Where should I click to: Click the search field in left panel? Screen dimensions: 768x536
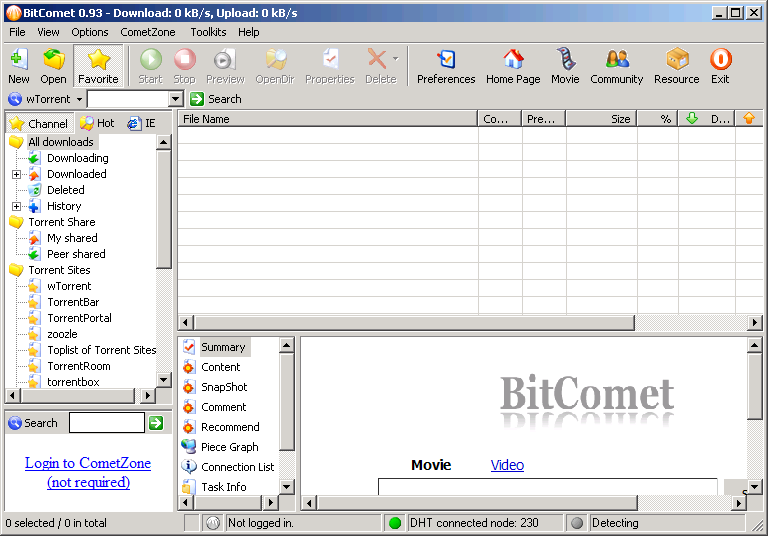click(x=106, y=423)
